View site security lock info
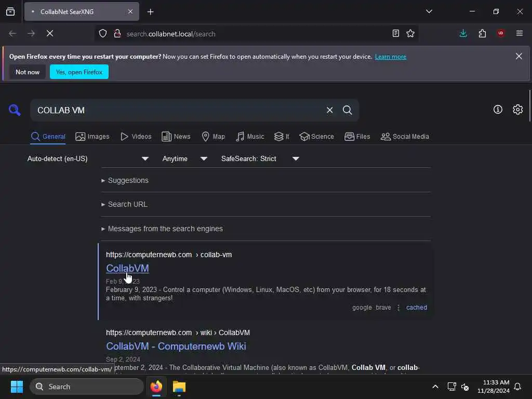The width and height of the screenshot is (532, 399). [x=117, y=33]
